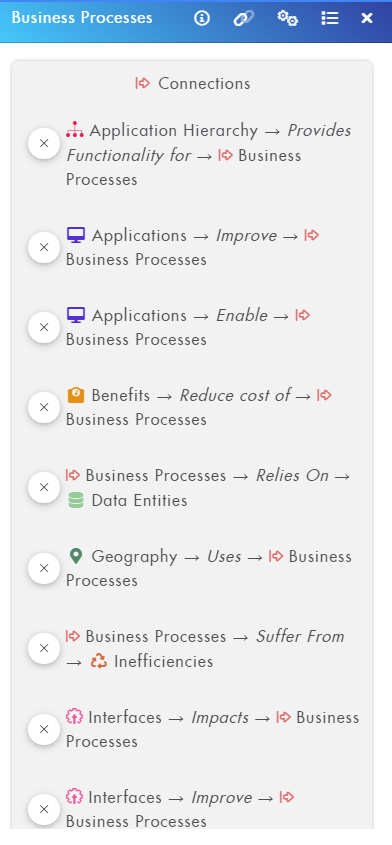Remove the Relies On Data Entities connection

(44, 487)
